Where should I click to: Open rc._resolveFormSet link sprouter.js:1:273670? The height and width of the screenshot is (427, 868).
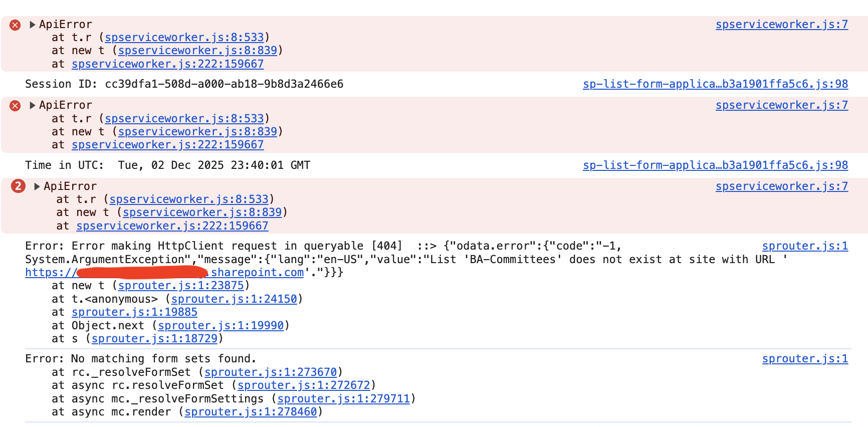(271, 372)
